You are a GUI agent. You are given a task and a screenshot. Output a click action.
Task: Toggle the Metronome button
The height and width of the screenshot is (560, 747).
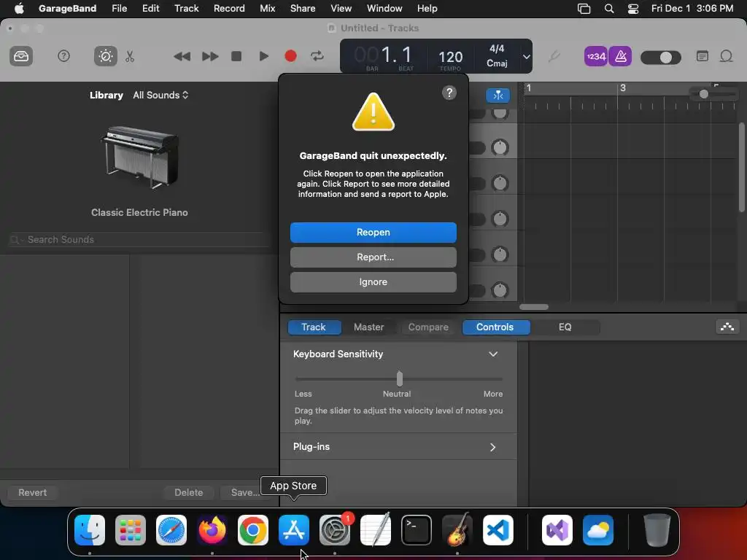tap(620, 56)
